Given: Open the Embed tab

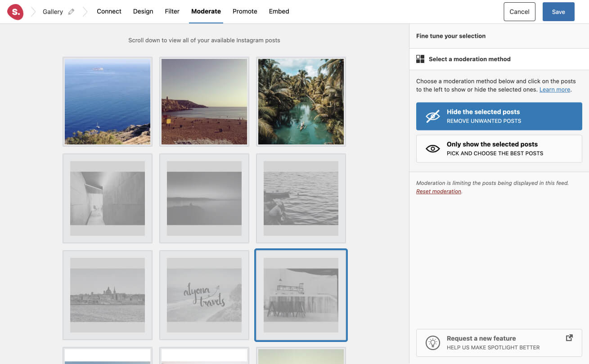Looking at the screenshot, I should click(x=279, y=11).
